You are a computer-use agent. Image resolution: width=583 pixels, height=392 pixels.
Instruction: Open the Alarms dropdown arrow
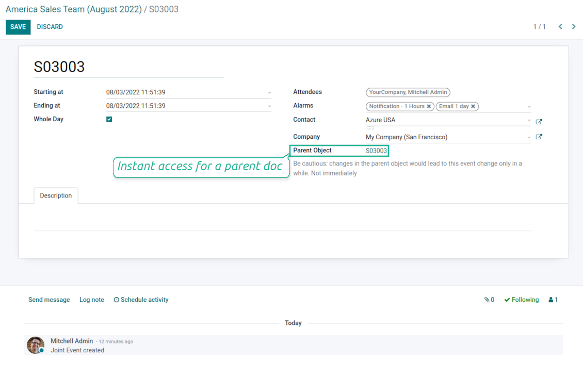point(529,107)
